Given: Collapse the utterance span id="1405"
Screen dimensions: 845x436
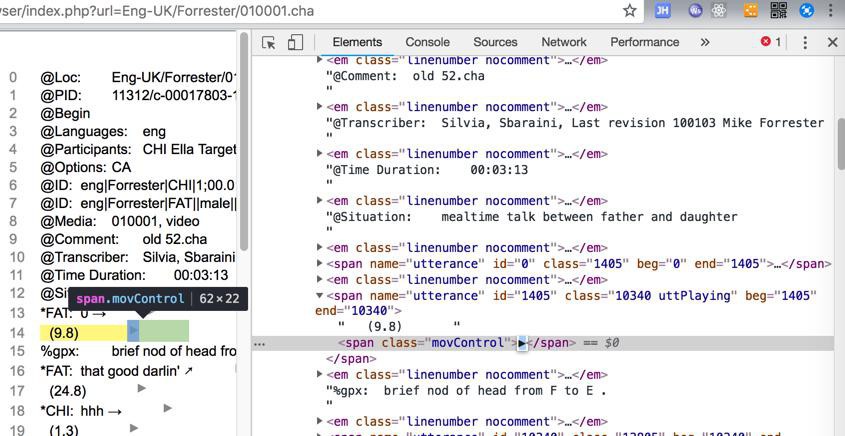Looking at the screenshot, I should (x=320, y=295).
